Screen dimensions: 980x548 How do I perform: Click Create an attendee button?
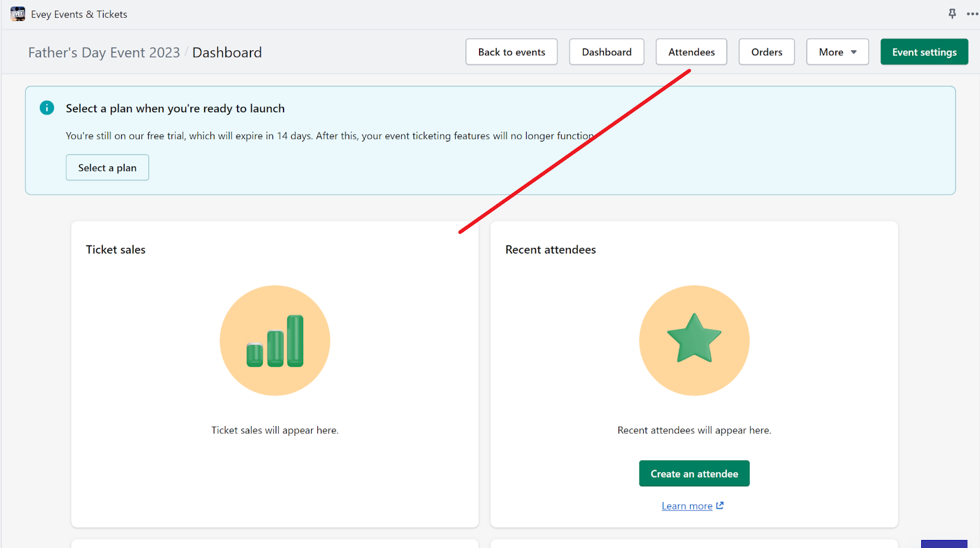694,474
